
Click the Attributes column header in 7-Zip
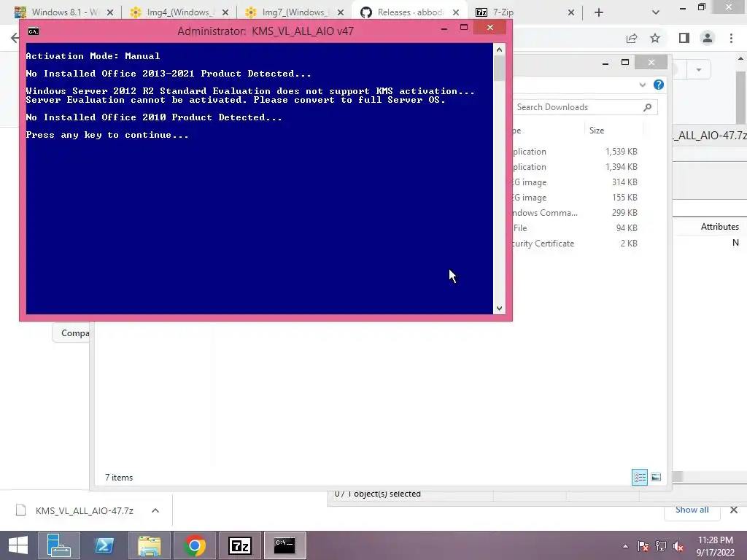[719, 227]
